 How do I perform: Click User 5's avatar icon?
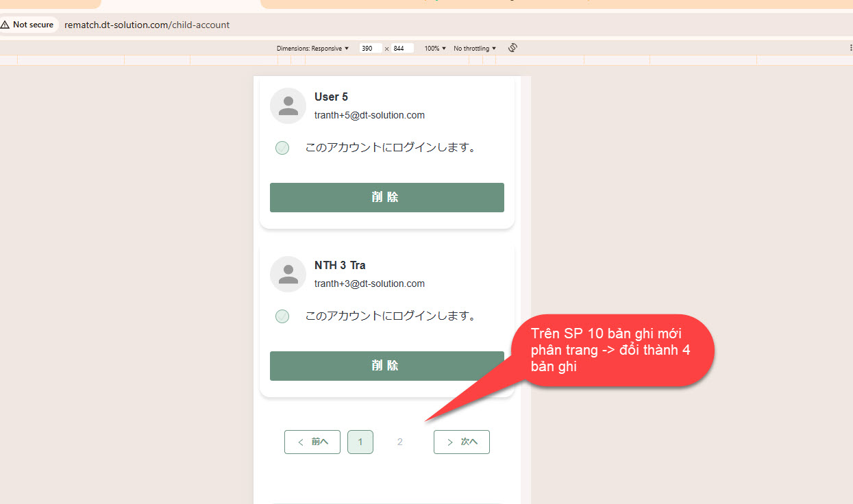(288, 106)
